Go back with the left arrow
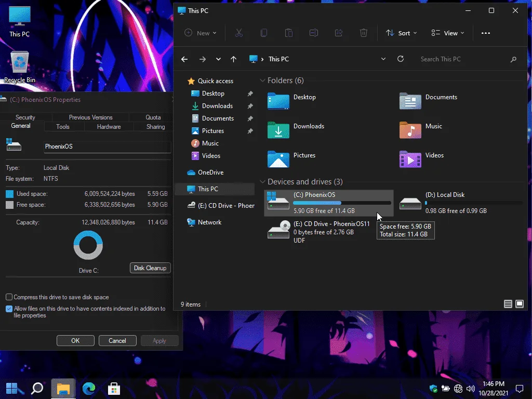532x399 pixels. [184, 59]
